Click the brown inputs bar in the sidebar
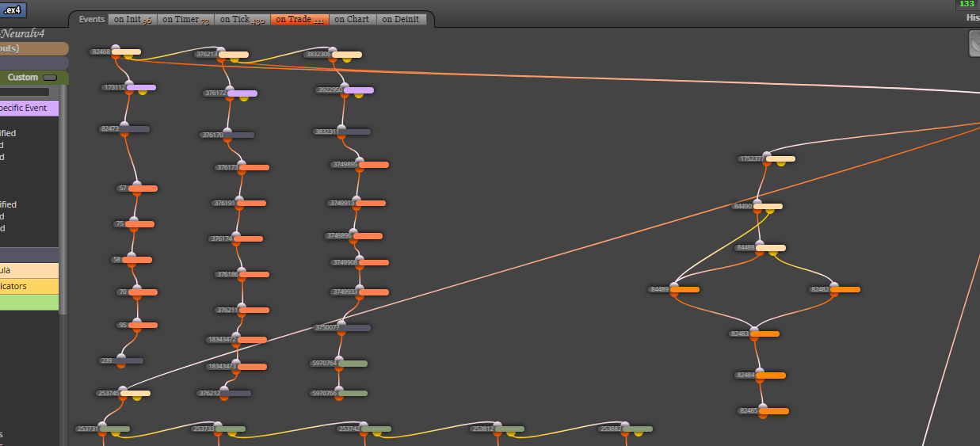Image resolution: width=980 pixels, height=446 pixels. click(34, 48)
